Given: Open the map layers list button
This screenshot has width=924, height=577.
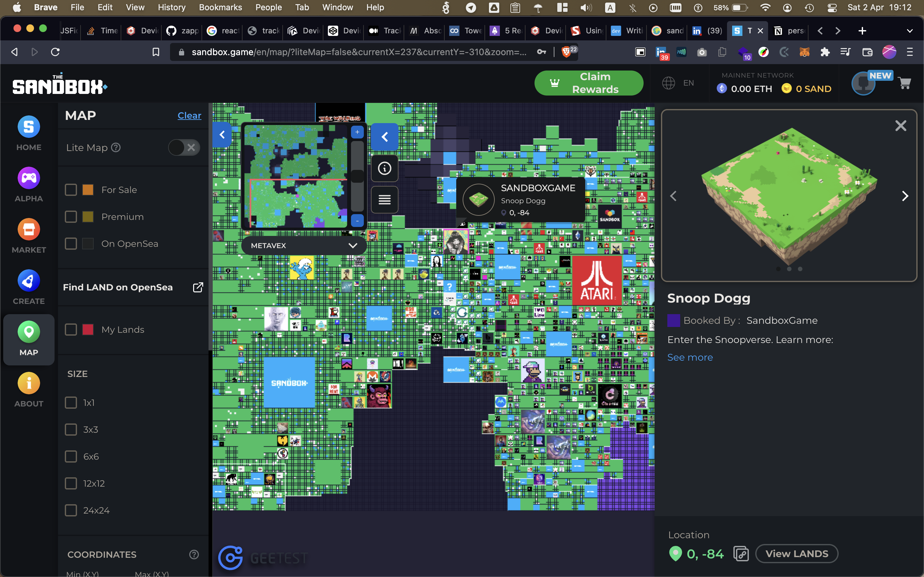Looking at the screenshot, I should click(x=384, y=200).
